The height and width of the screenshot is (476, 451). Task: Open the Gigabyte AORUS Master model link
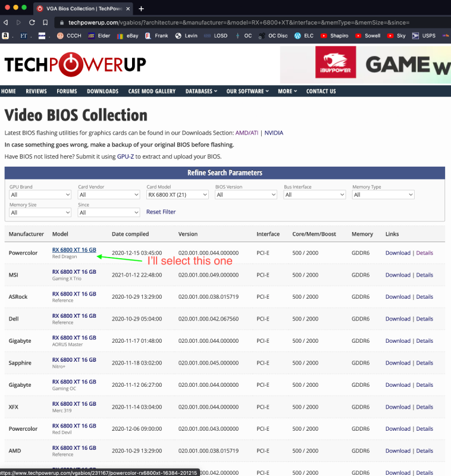74,337
